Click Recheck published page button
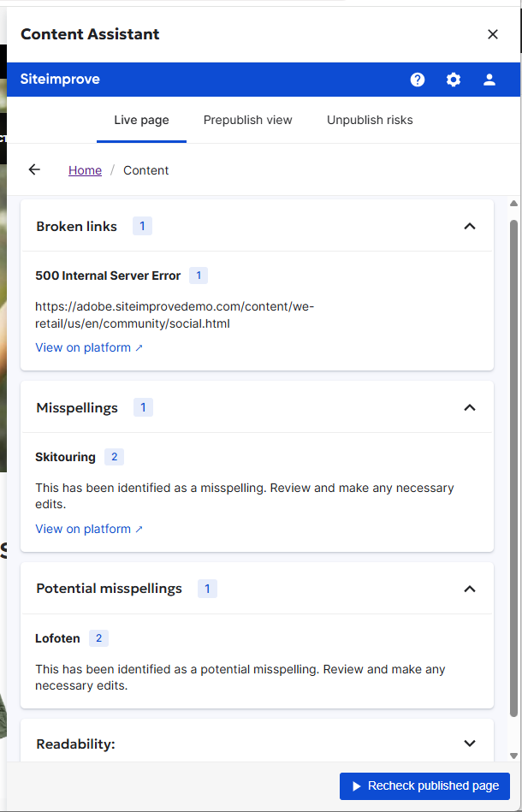 click(x=424, y=786)
